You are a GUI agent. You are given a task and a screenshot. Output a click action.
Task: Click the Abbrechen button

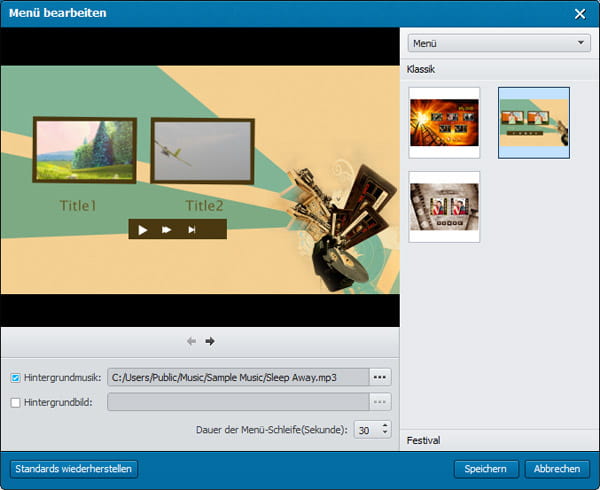(x=556, y=468)
